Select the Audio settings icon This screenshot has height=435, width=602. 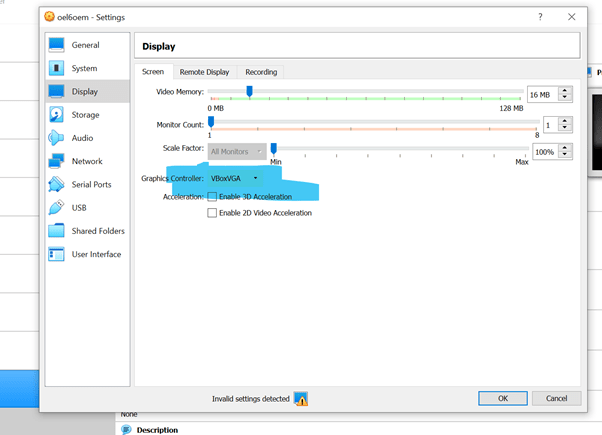pos(56,138)
